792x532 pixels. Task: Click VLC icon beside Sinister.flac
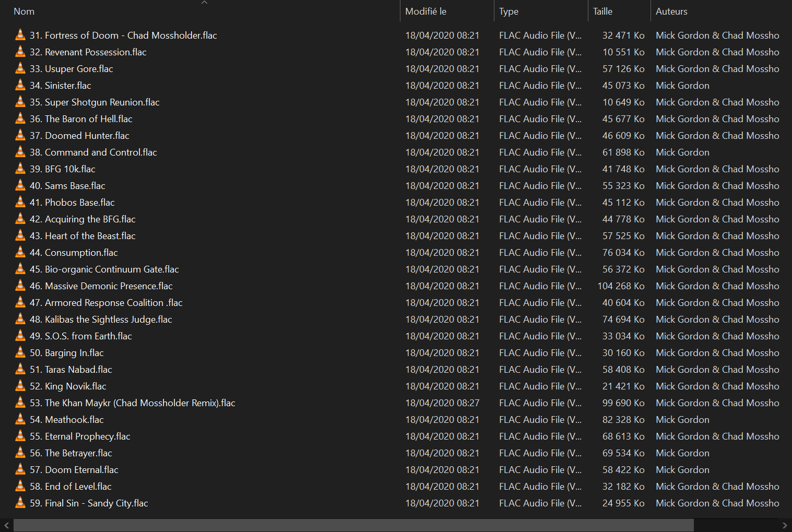pyautogui.click(x=20, y=86)
